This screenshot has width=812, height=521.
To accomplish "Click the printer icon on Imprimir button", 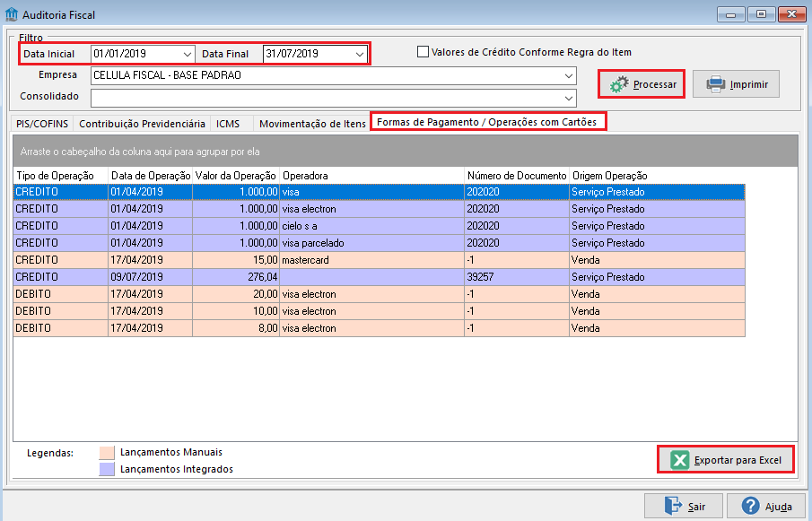I will (716, 84).
